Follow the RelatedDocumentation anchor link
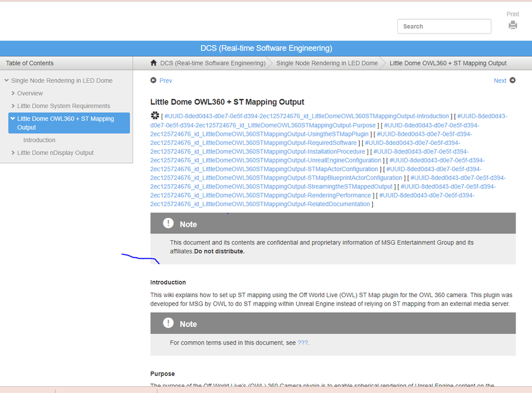This screenshot has height=393, width=532. click(260, 204)
